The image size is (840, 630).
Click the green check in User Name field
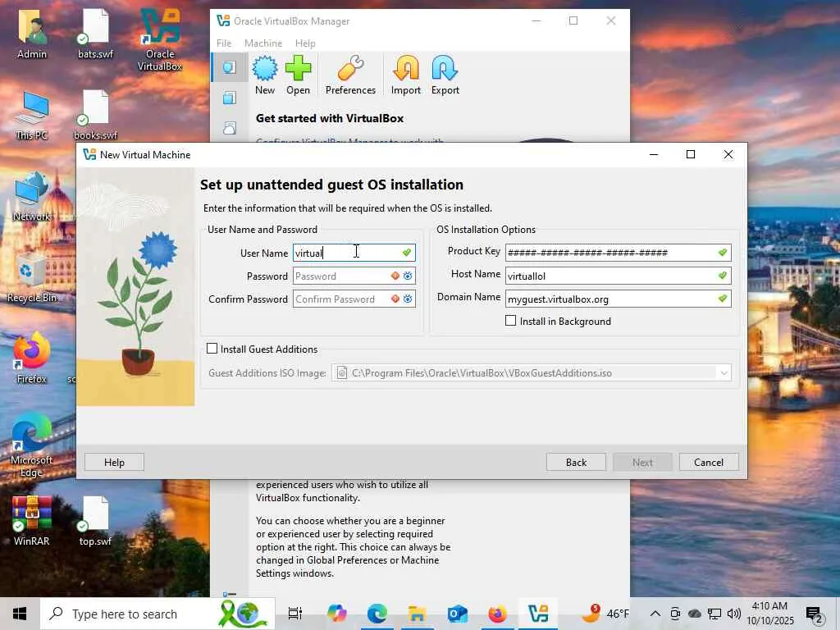tap(407, 253)
